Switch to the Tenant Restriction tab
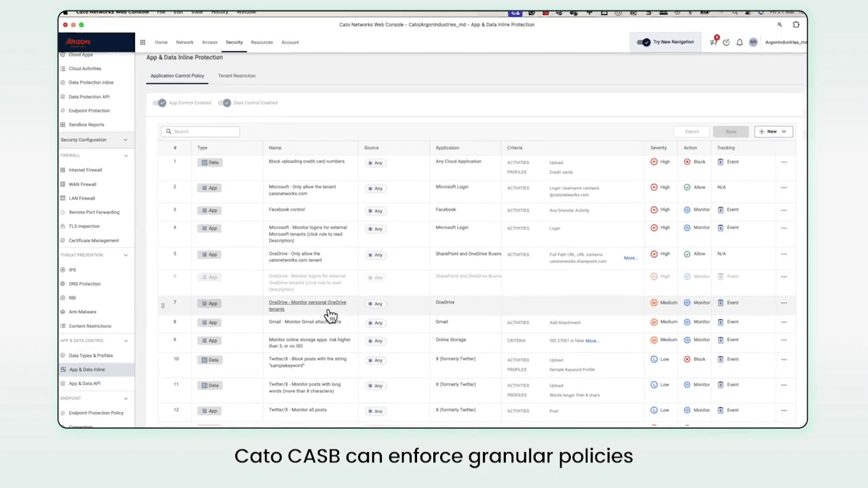The width and height of the screenshot is (868, 488). [x=237, y=76]
